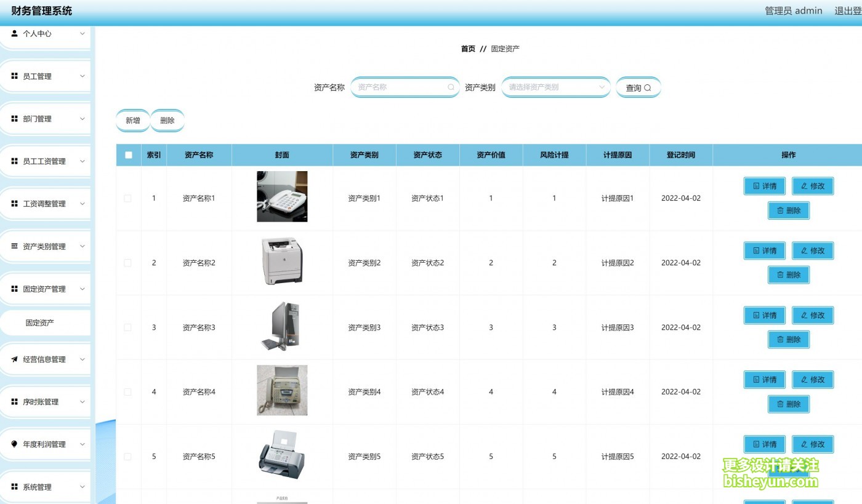This screenshot has width=862, height=504.
Task: Open 详情 for 资产名称5 row
Action: tap(765, 444)
